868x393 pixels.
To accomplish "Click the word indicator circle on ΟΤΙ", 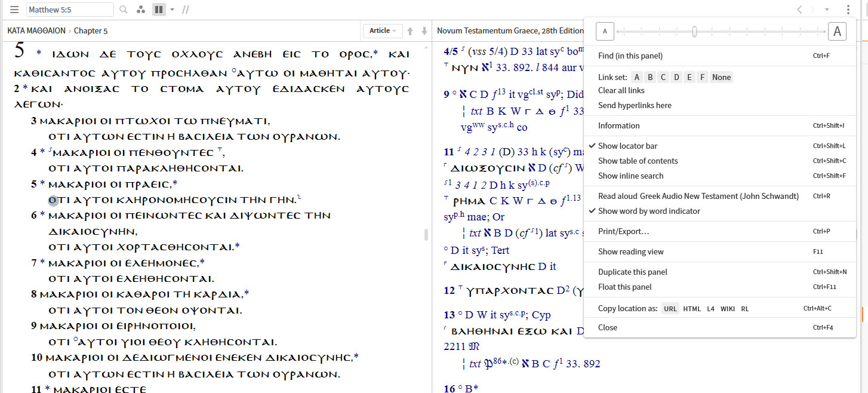I will coord(53,200).
